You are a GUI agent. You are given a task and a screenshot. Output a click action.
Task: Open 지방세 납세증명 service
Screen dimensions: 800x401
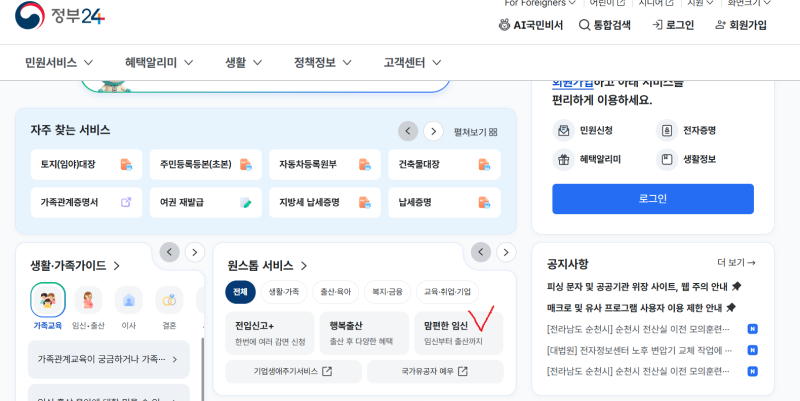click(325, 203)
